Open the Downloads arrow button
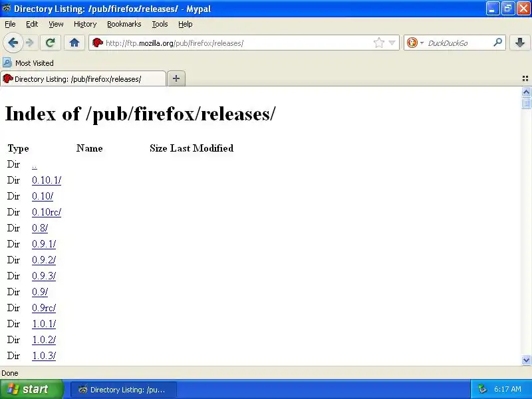532x399 pixels. (x=520, y=43)
